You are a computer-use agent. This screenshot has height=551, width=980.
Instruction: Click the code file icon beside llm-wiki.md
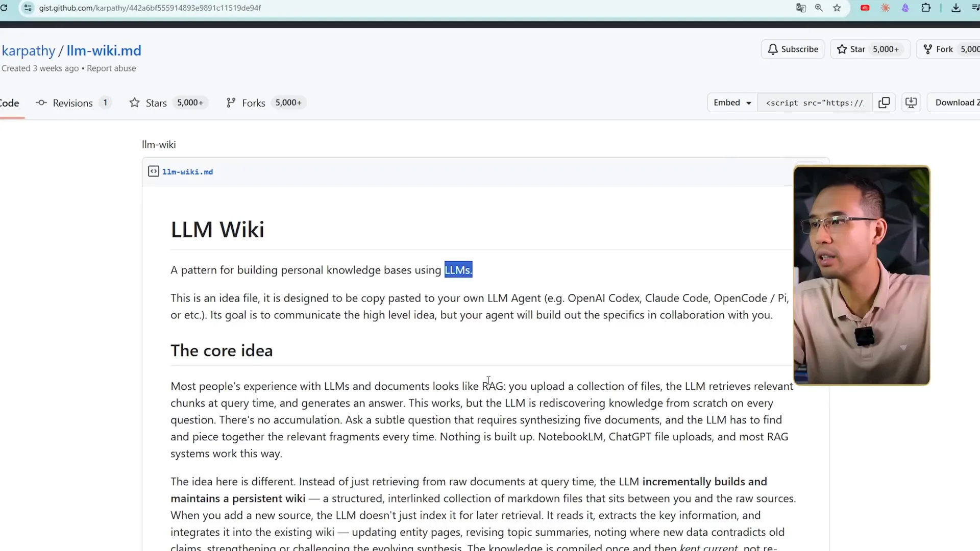pyautogui.click(x=154, y=171)
